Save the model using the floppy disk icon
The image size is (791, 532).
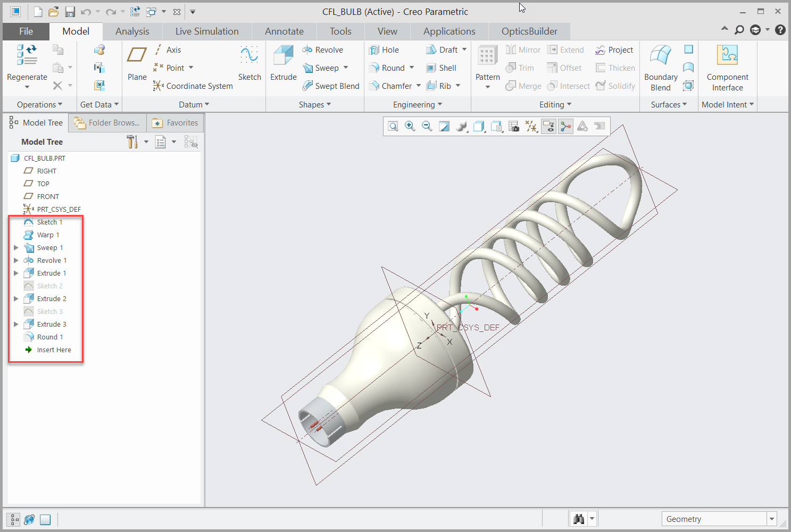[70, 12]
